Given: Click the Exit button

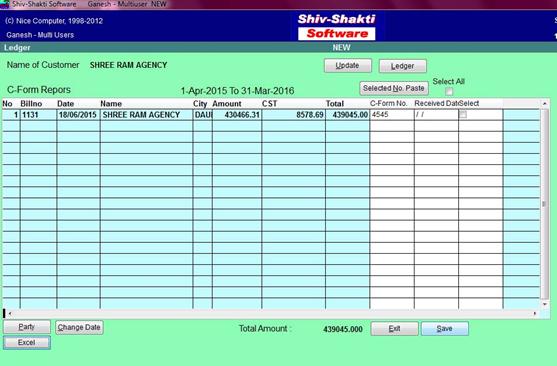Looking at the screenshot, I should tap(394, 329).
